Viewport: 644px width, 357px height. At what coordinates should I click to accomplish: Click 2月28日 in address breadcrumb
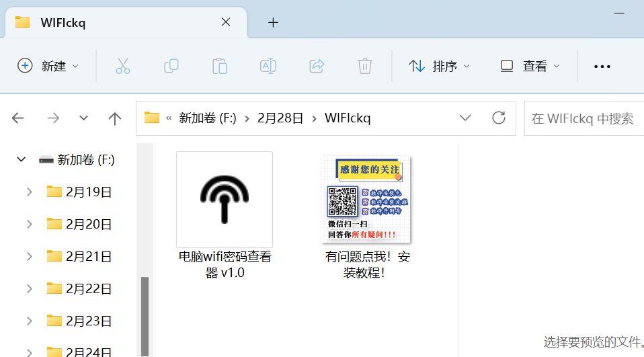[x=280, y=118]
